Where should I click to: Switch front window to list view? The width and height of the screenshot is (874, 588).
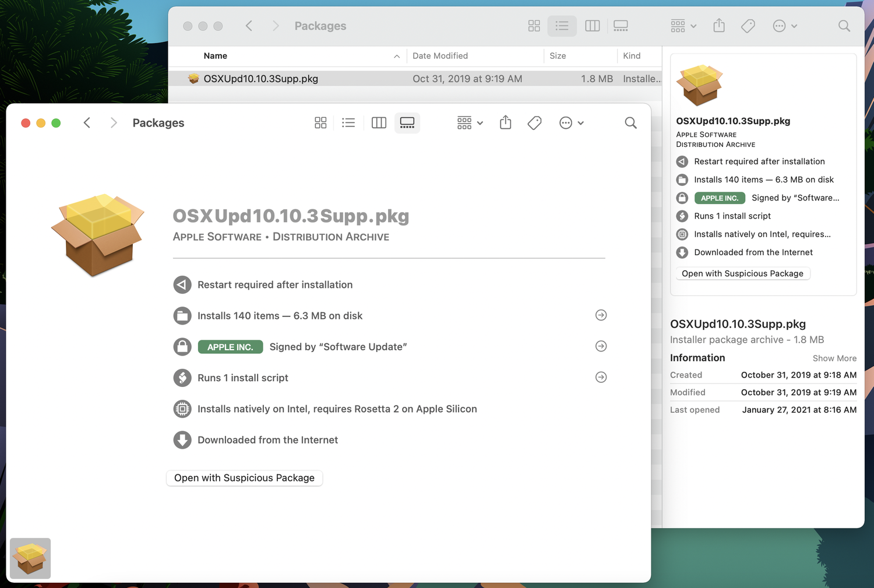pyautogui.click(x=348, y=122)
